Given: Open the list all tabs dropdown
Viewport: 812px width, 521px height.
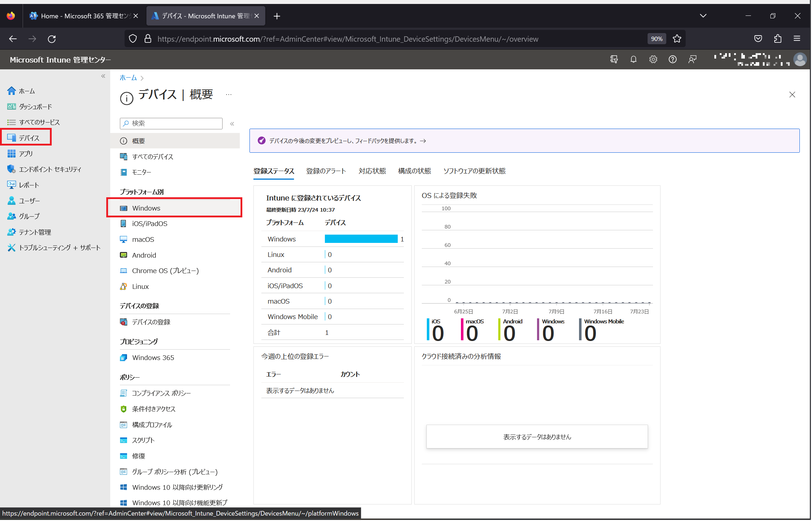Looking at the screenshot, I should pyautogui.click(x=704, y=16).
